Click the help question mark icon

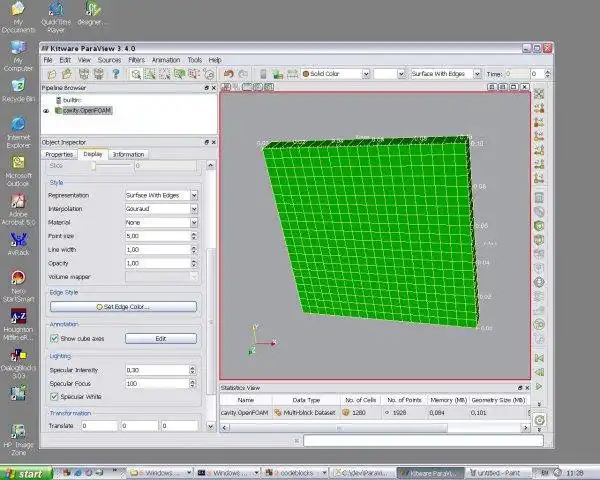coord(115,74)
